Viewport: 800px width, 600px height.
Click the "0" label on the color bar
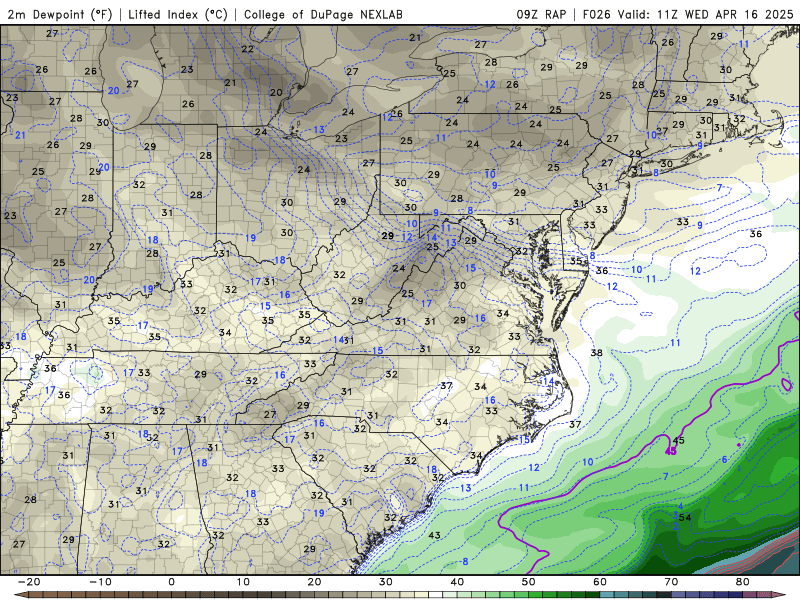tap(171, 582)
